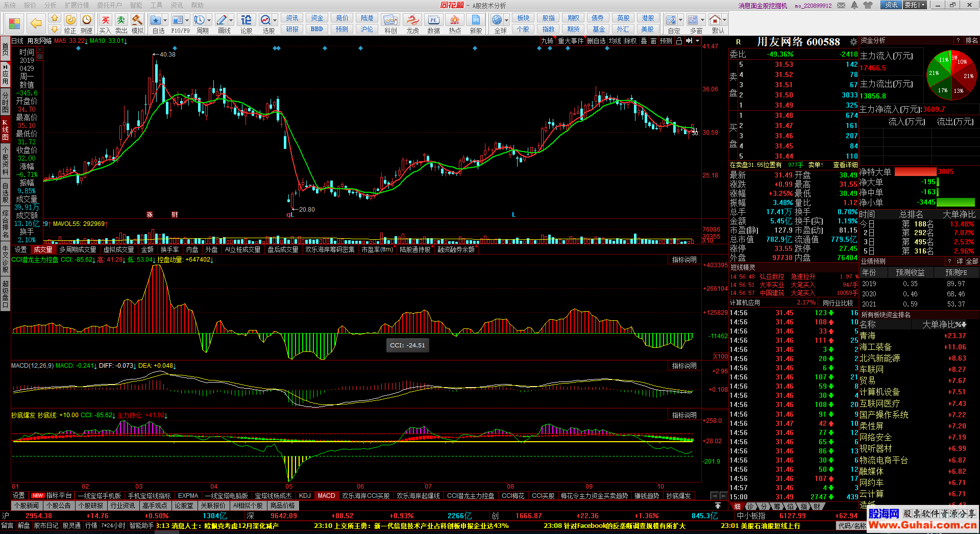Open the 新股 IPO icon
Image resolution: width=980 pixels, height=534 pixels.
[x=476, y=23]
